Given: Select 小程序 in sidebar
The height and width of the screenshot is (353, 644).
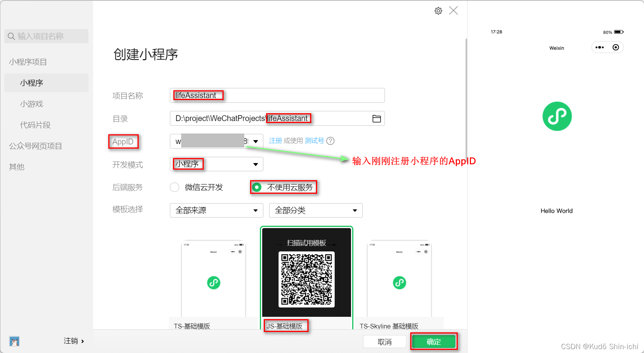Looking at the screenshot, I should click(x=46, y=83).
